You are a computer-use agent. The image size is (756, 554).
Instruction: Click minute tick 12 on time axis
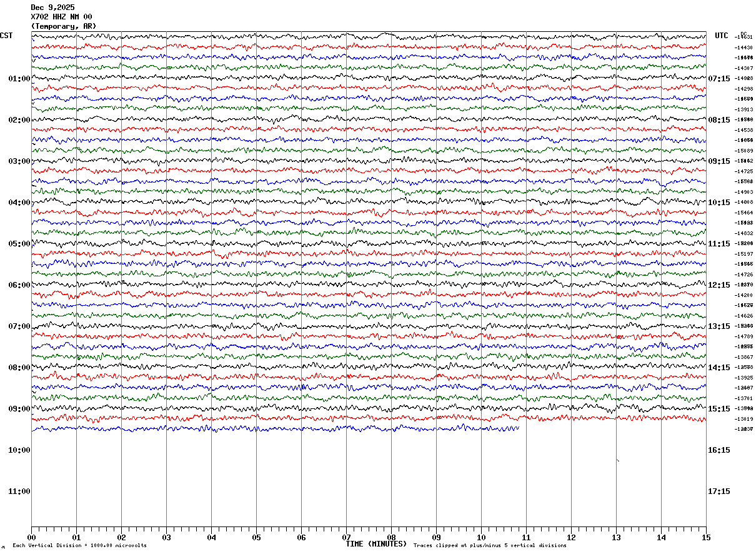pos(571,538)
